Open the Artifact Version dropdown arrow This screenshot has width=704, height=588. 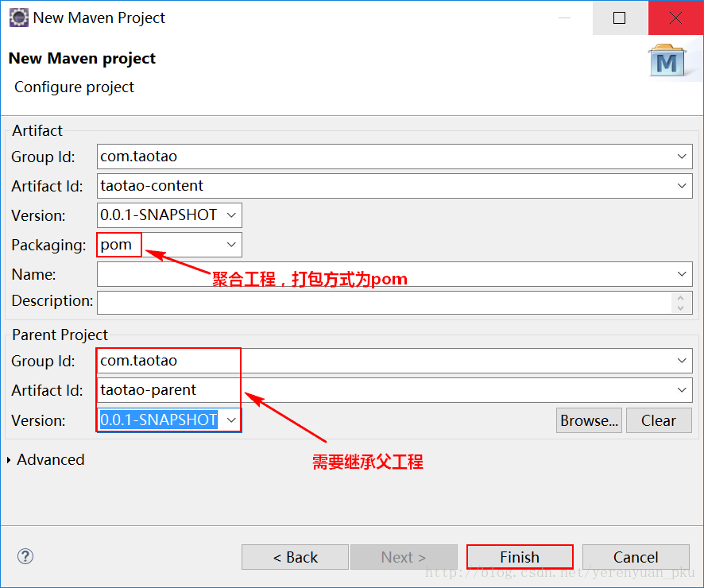[231, 215]
